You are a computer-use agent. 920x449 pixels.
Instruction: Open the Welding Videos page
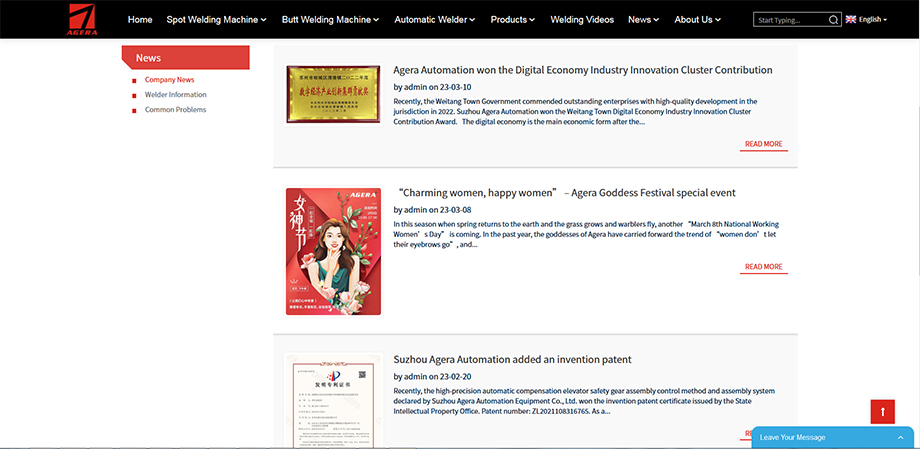[582, 19]
